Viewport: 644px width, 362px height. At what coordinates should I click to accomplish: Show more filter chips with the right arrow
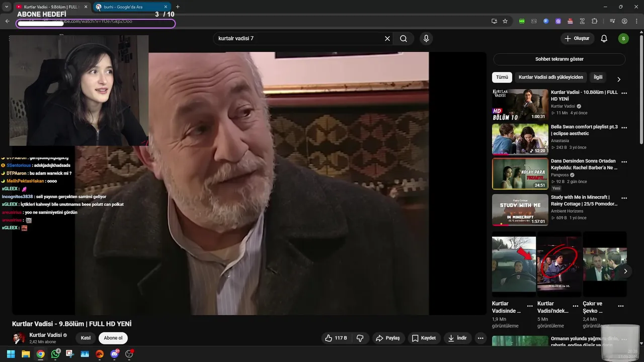pos(619,79)
